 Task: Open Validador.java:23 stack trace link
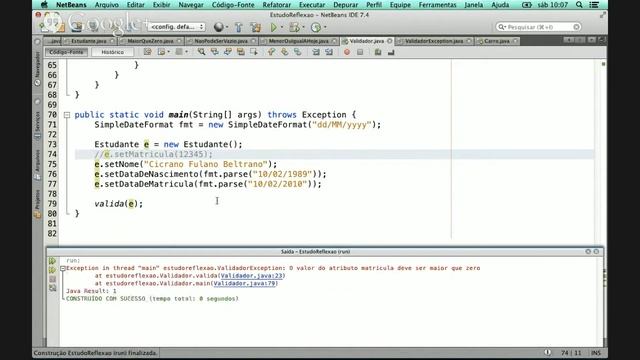click(x=251, y=276)
